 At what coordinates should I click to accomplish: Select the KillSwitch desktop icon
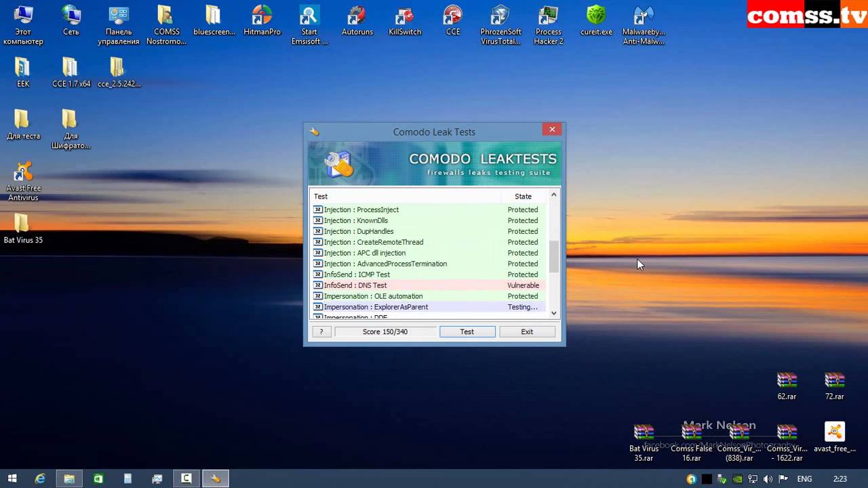click(405, 20)
